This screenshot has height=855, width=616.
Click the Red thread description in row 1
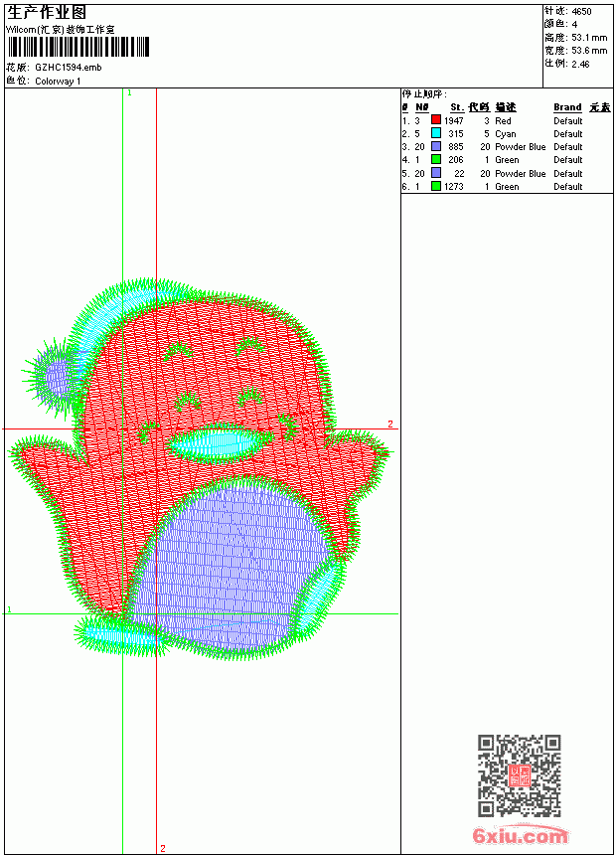point(503,121)
